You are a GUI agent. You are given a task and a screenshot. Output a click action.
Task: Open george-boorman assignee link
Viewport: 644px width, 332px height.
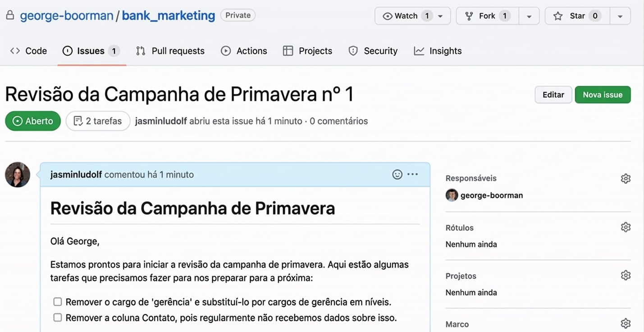tap(492, 195)
